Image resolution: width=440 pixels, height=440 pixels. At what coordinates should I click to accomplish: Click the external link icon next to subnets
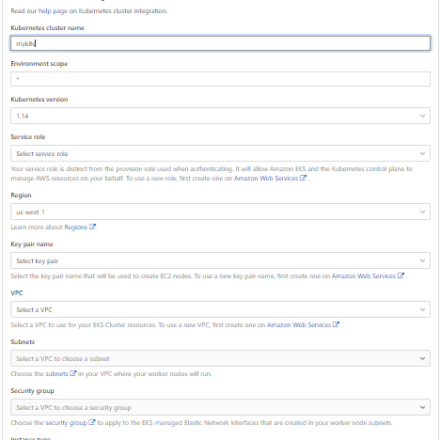tap(73, 373)
